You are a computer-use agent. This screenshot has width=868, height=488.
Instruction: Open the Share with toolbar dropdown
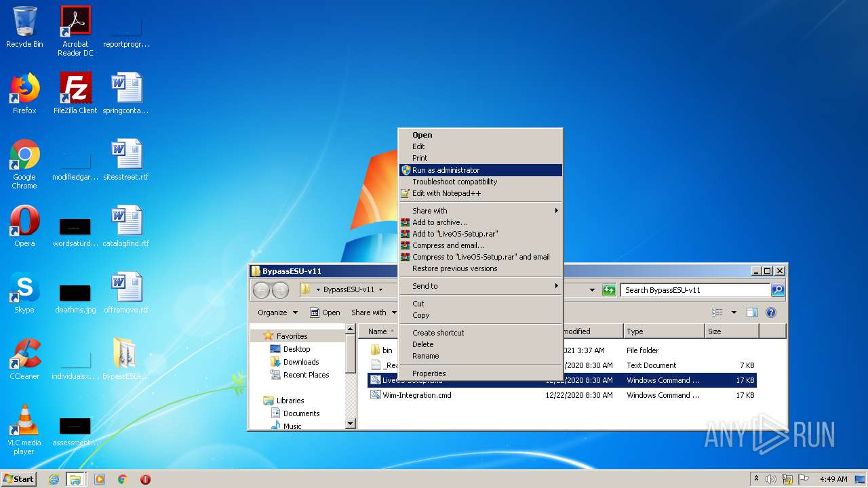click(x=373, y=312)
